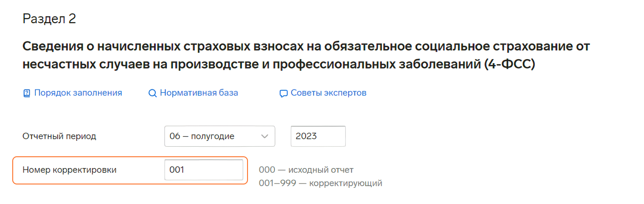Click the hint "000 — исходный отчет"
644x204 pixels.
pos(306,170)
